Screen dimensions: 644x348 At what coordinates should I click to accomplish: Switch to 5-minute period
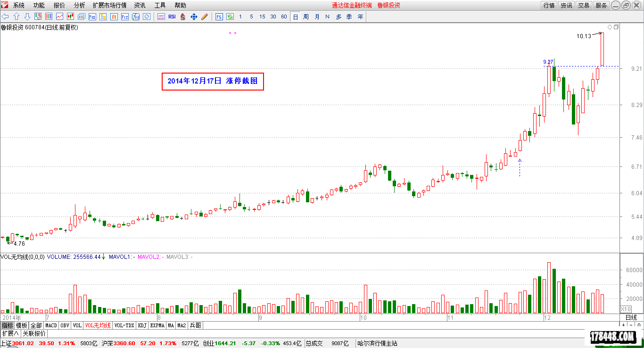point(251,17)
